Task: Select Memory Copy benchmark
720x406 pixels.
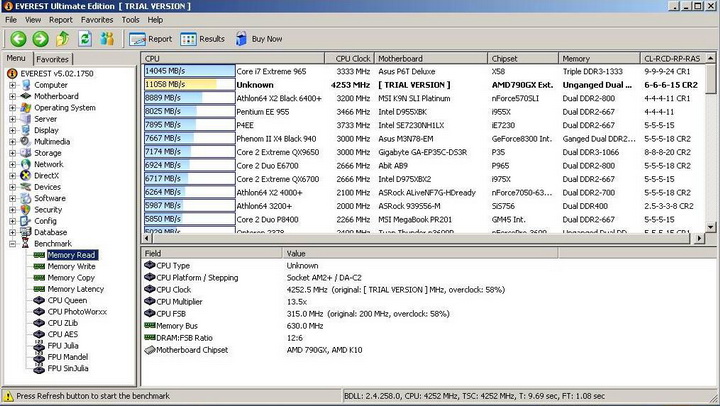Action: click(x=71, y=278)
